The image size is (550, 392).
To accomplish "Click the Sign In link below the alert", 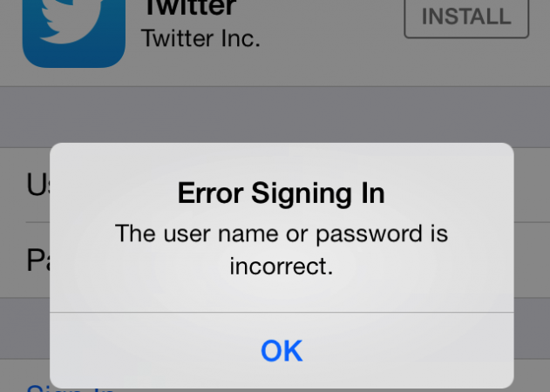I will [x=70, y=389].
